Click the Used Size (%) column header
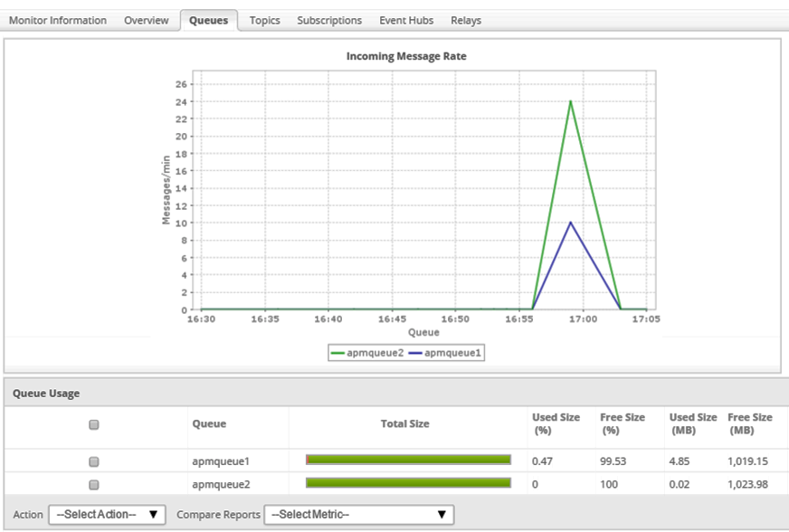Screen dimensions: 789x532 pos(556,423)
